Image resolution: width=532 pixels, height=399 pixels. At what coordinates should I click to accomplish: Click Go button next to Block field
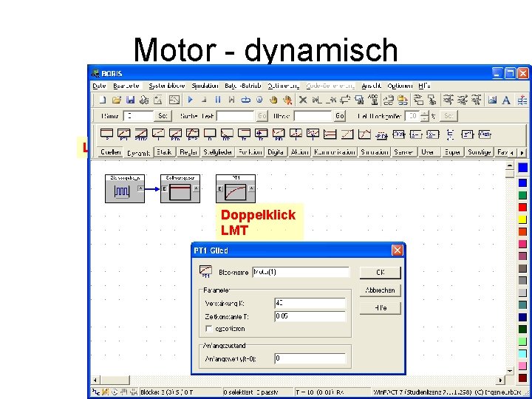(340, 116)
